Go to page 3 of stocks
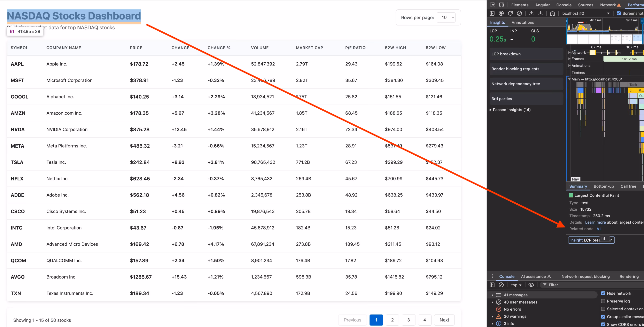The width and height of the screenshot is (644, 327). click(x=409, y=320)
